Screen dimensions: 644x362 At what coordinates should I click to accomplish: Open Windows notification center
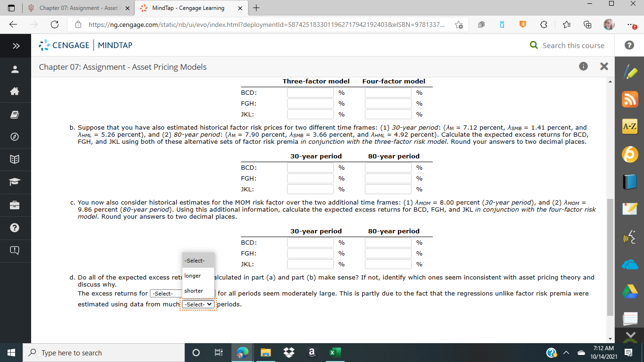[628, 353]
